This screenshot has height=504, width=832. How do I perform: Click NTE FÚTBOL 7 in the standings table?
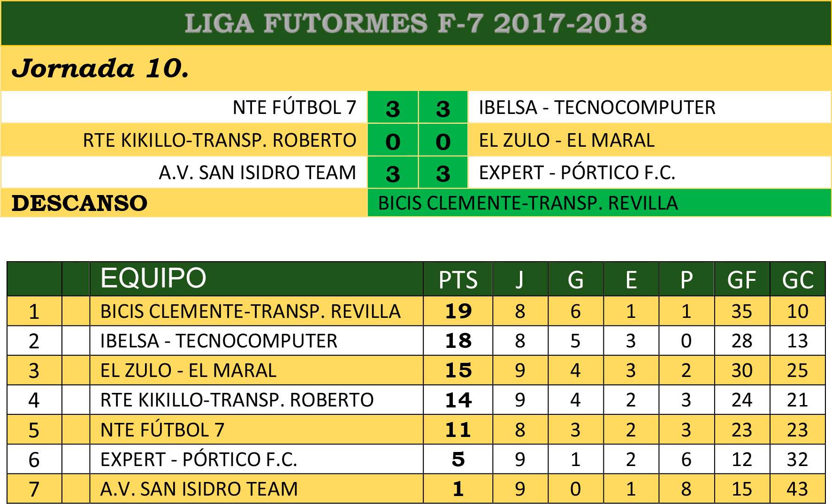(x=162, y=430)
